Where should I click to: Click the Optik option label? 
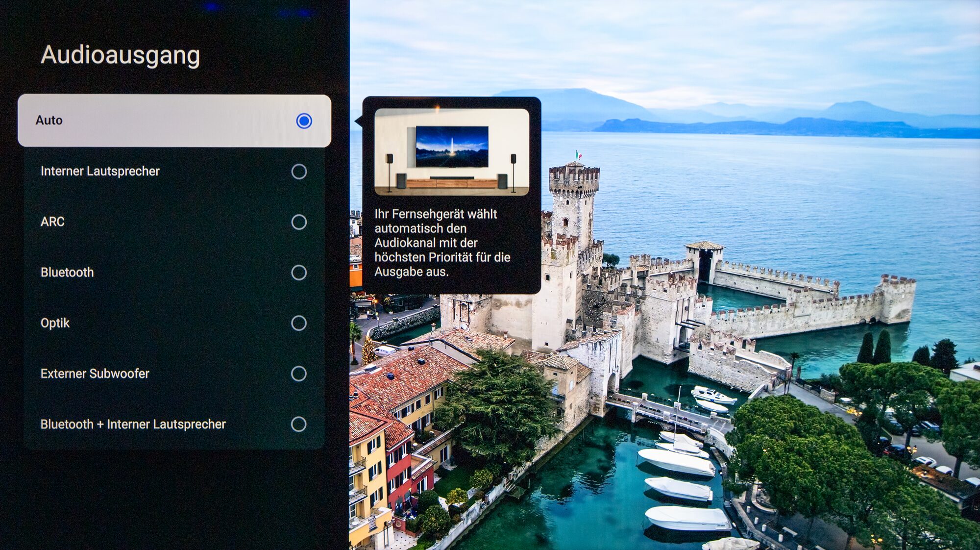[55, 323]
